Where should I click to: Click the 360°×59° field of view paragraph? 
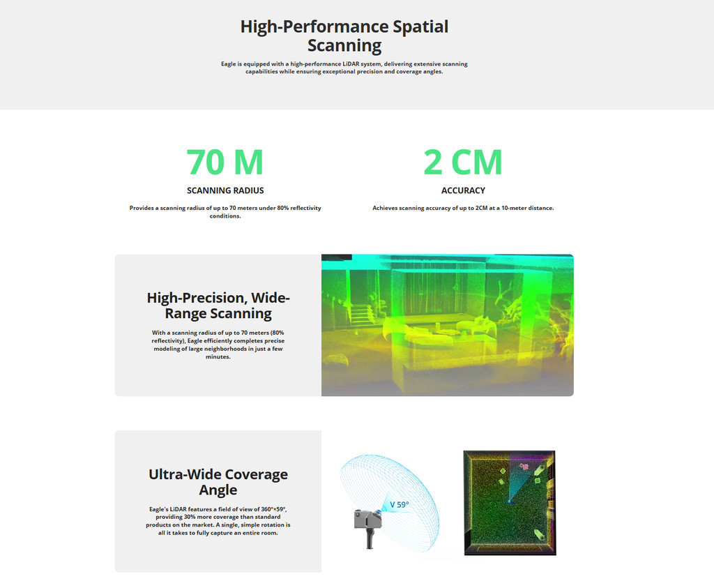(x=218, y=521)
